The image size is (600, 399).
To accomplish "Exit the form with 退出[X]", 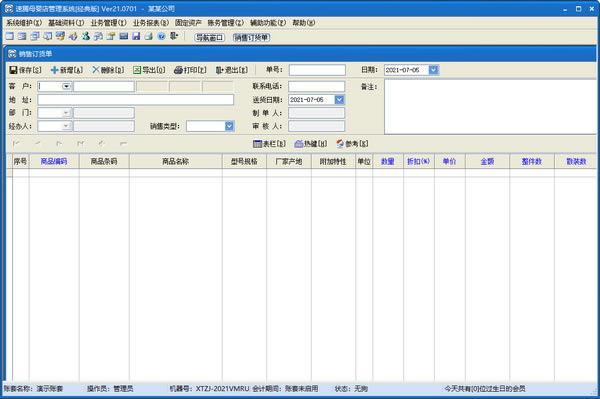I will point(232,70).
